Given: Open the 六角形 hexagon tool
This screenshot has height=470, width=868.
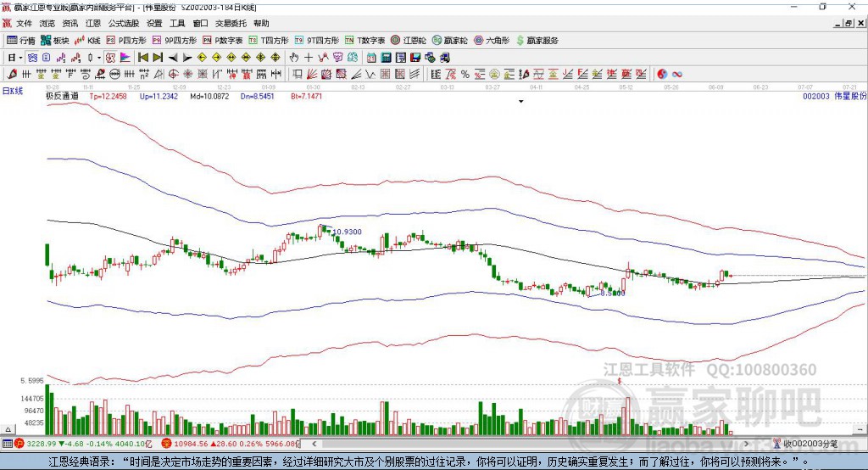Looking at the screenshot, I should click(x=492, y=41).
